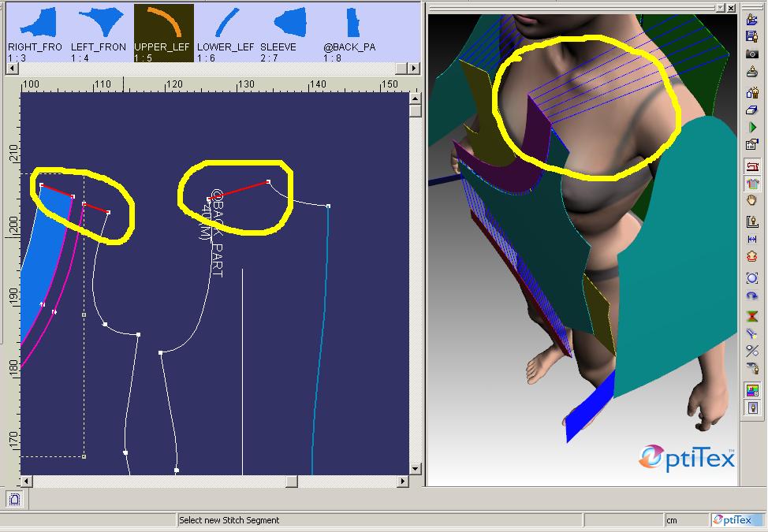This screenshot has width=768, height=532.
Task: Expand pieces bar with right scroll arrow
Action: 415,68
